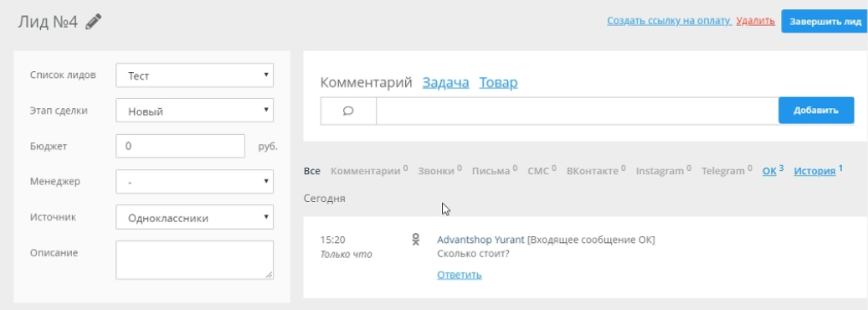Image resolution: width=868 pixels, height=310 pixels.
Task: Expand the Менеджер dropdown
Action: pyautogui.click(x=194, y=181)
